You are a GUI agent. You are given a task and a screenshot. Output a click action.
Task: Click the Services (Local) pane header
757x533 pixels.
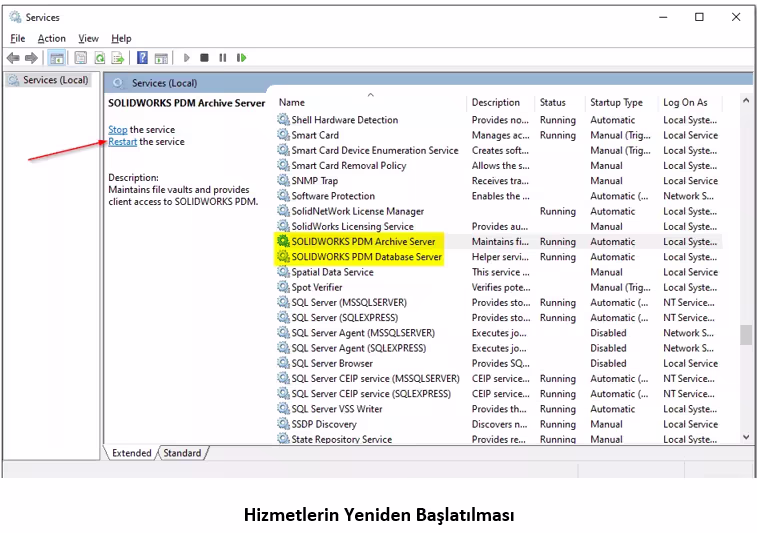(x=164, y=83)
